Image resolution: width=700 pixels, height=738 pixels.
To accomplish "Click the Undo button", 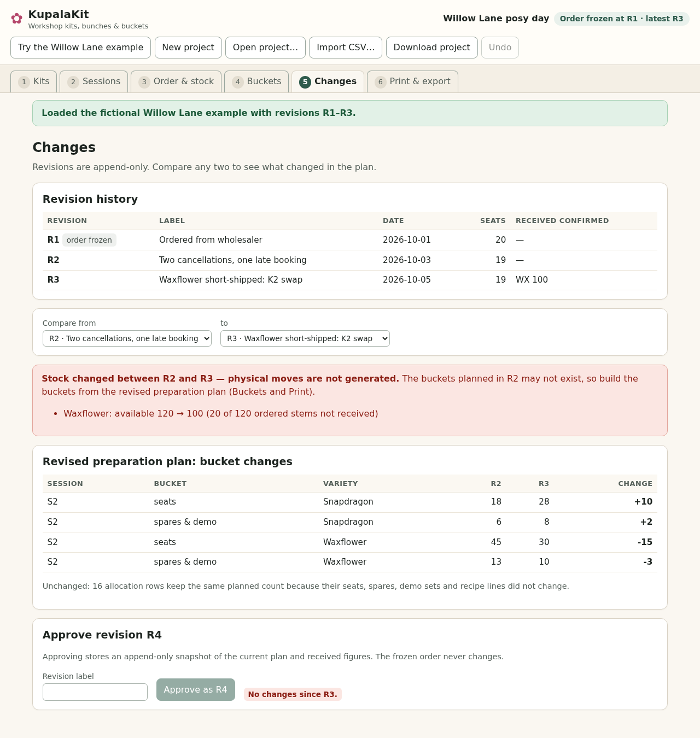I will [x=500, y=48].
